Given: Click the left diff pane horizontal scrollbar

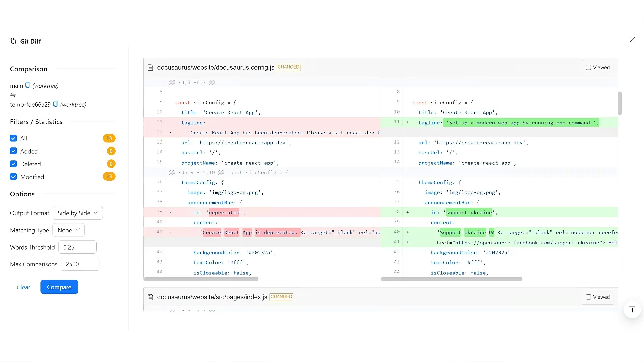Looking at the screenshot, I should pos(201,279).
